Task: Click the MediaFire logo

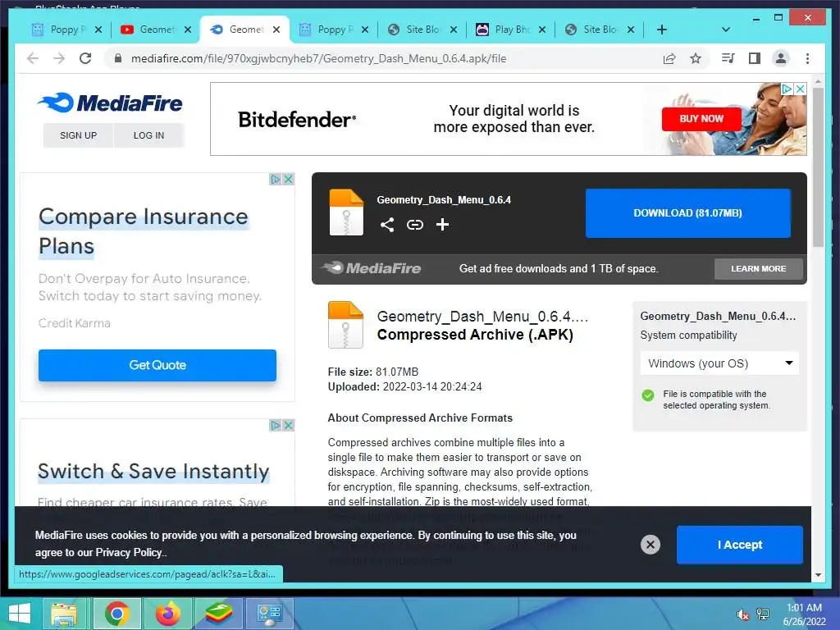Action: tap(110, 103)
